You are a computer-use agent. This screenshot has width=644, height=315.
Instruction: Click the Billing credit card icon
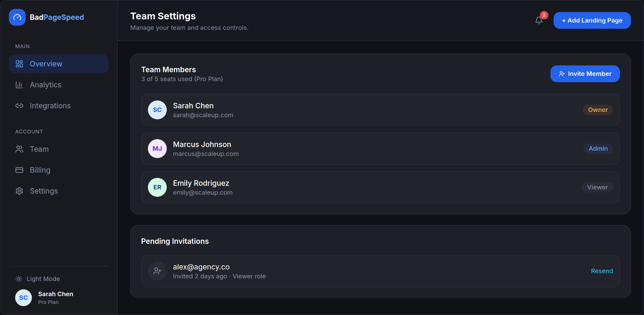point(19,170)
